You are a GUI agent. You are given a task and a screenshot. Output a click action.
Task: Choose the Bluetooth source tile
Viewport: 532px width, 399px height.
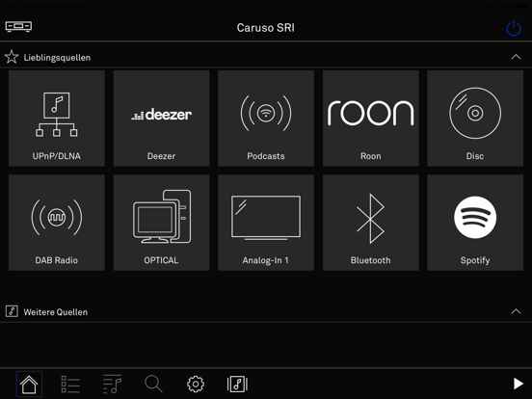click(371, 223)
